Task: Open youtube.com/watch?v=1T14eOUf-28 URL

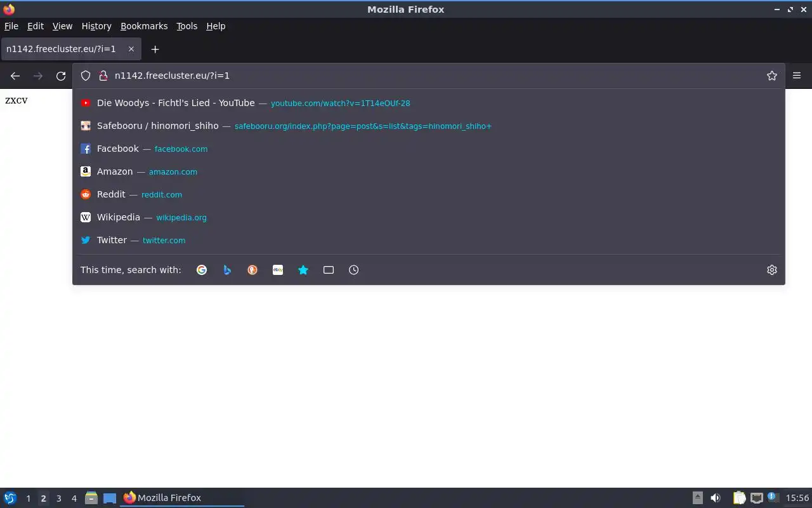Action: point(341,104)
